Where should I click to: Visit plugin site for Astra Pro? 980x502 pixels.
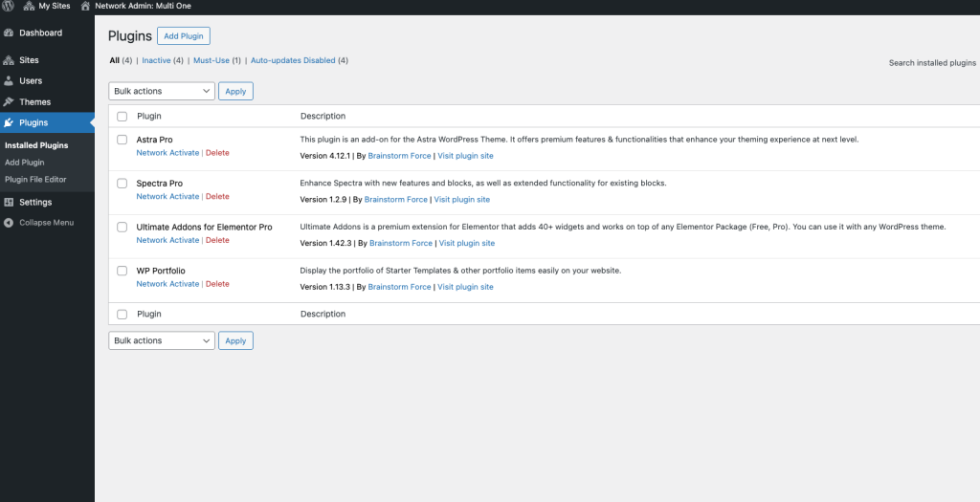tap(466, 156)
